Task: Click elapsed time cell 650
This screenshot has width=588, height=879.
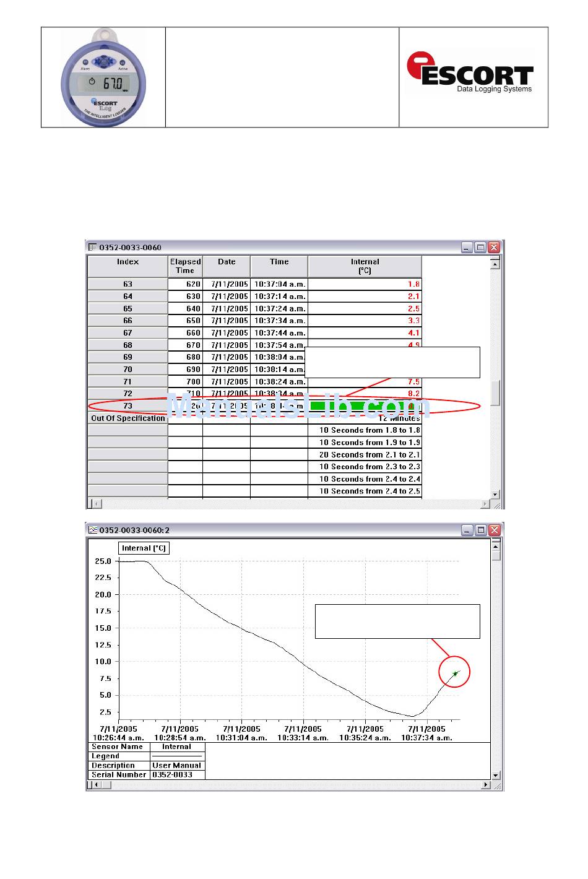Action: (x=185, y=321)
